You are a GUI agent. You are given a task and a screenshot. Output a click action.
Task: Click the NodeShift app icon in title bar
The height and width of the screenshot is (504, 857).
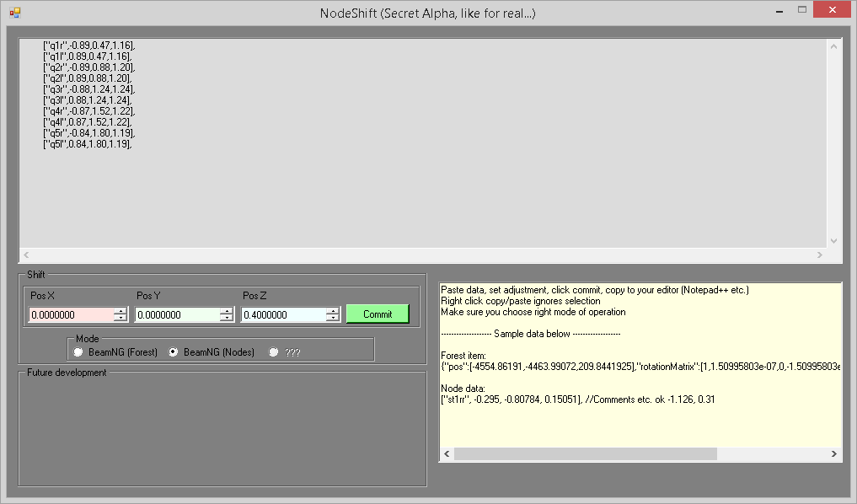click(x=15, y=13)
